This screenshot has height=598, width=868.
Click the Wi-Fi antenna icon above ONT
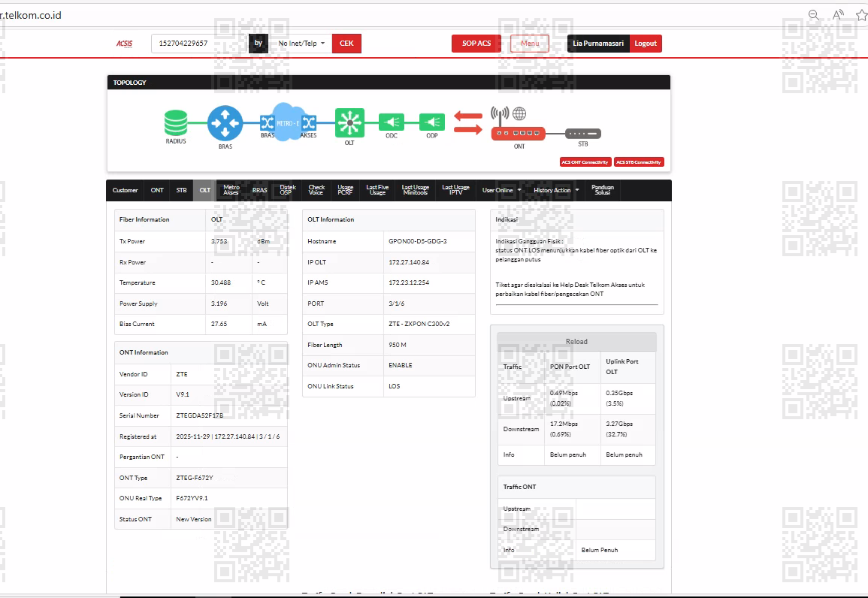[x=499, y=115]
